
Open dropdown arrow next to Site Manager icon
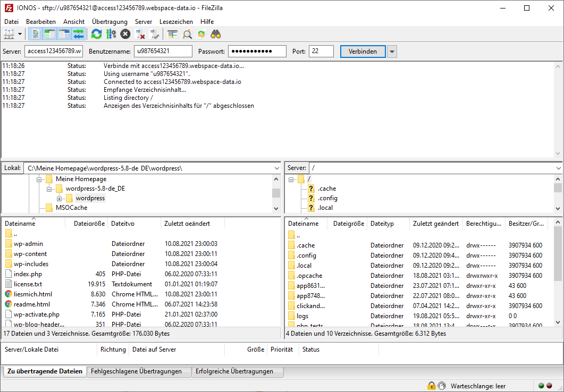pos(20,34)
